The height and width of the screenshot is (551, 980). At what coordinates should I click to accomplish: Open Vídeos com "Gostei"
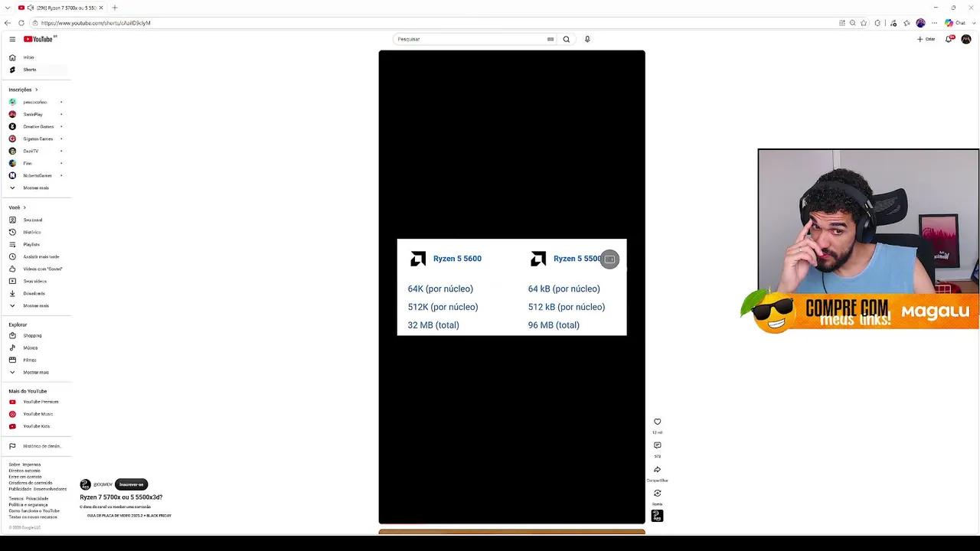click(42, 269)
